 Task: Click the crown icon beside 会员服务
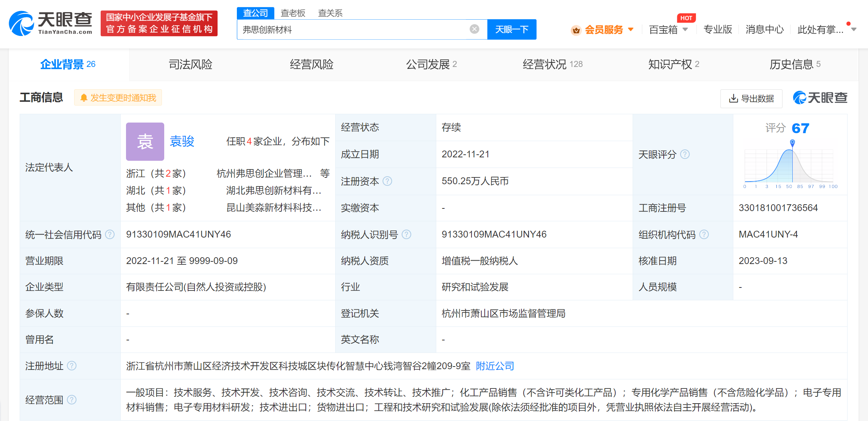click(x=576, y=29)
